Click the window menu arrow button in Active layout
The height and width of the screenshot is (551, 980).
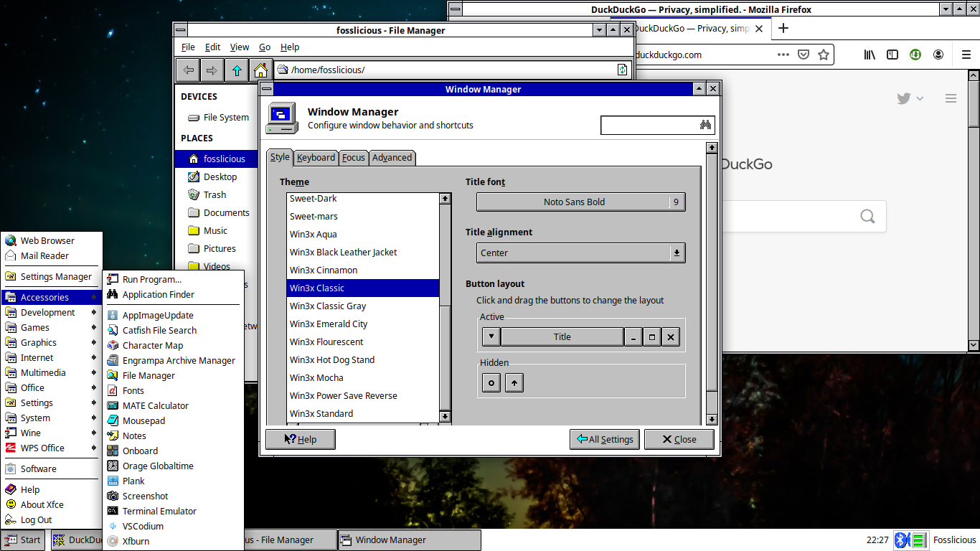(491, 337)
